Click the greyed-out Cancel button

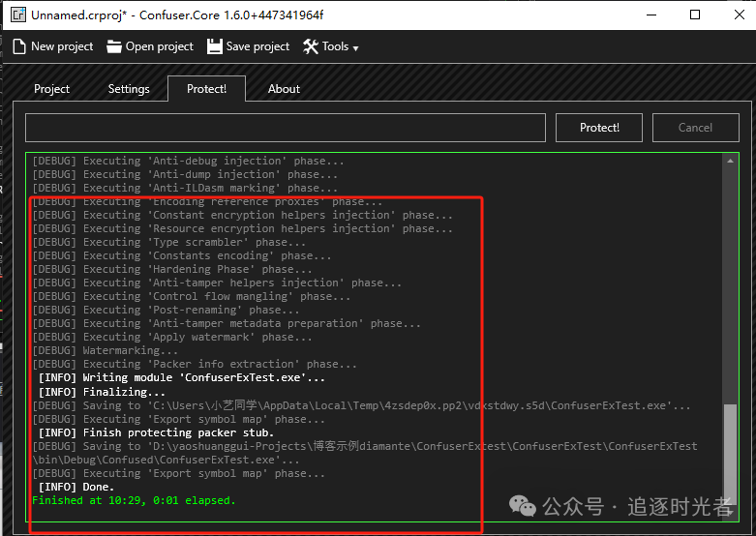click(x=695, y=128)
